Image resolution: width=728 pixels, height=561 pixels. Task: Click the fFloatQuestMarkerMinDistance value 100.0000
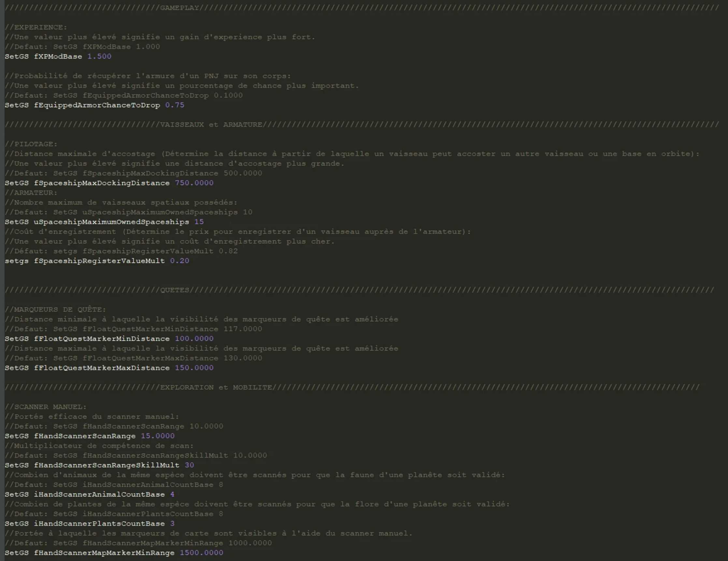pos(194,339)
